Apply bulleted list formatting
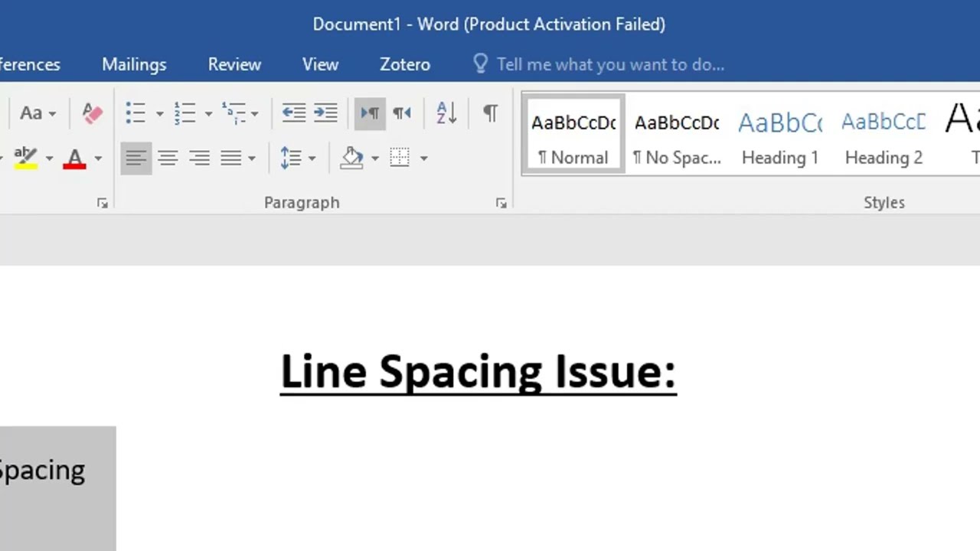The image size is (980, 551). [136, 113]
